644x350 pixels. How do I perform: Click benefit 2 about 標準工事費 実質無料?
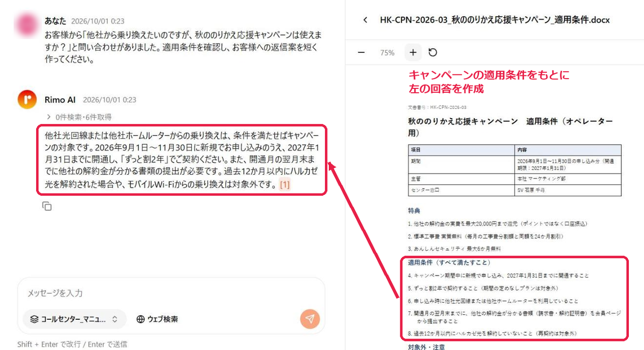point(486,236)
